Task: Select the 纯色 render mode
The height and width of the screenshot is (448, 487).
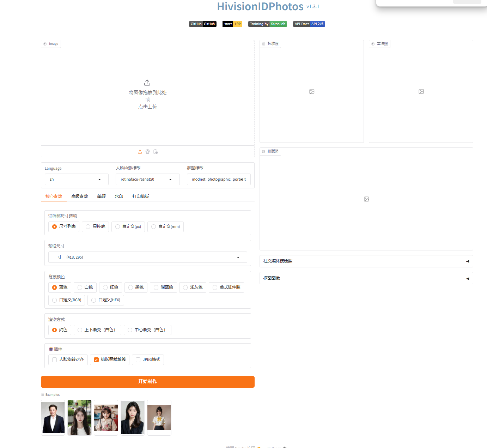Action: [x=60, y=330]
